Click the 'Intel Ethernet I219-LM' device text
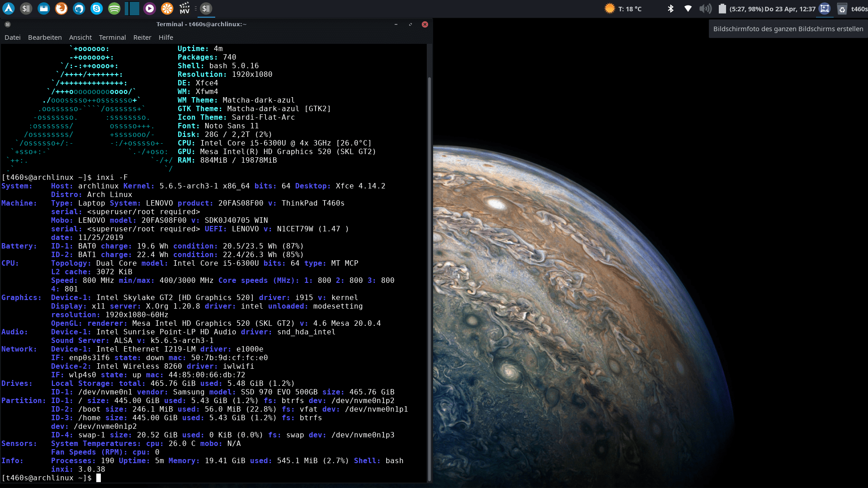The width and height of the screenshot is (868, 488). (x=146, y=349)
